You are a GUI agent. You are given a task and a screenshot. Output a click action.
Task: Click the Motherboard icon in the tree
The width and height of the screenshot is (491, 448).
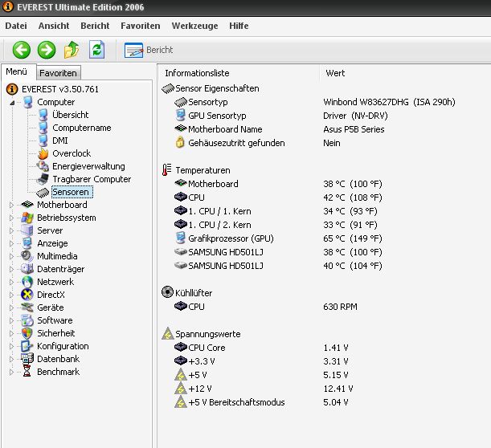[x=27, y=205]
